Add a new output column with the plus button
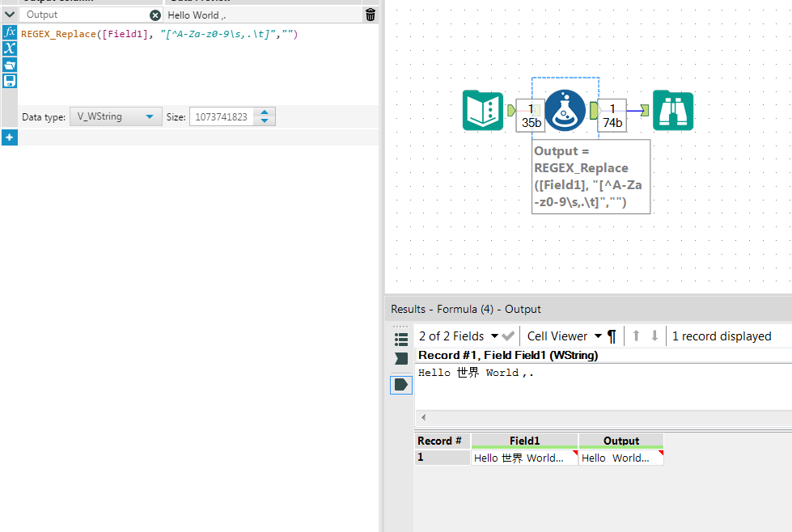Viewport: 792px width, 532px height. pyautogui.click(x=10, y=137)
